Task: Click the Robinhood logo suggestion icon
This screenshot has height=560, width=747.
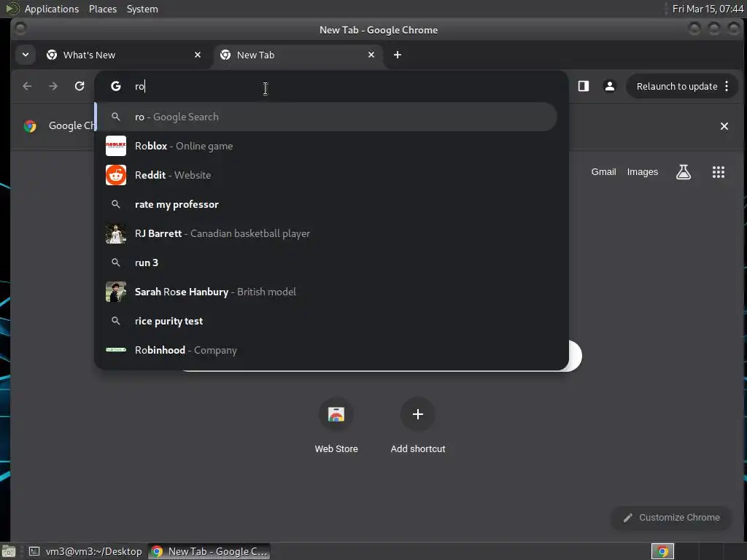Action: pos(116,350)
